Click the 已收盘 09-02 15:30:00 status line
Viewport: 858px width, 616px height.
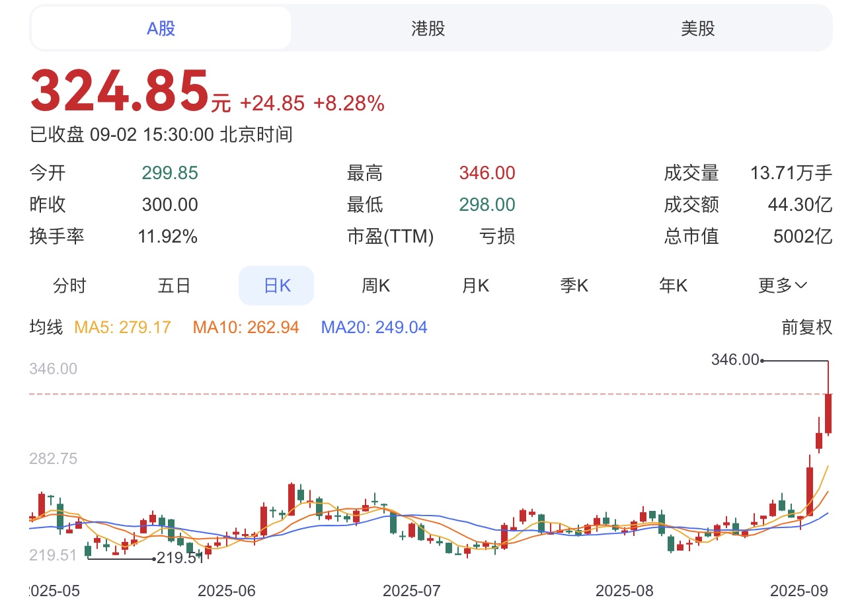tap(161, 135)
